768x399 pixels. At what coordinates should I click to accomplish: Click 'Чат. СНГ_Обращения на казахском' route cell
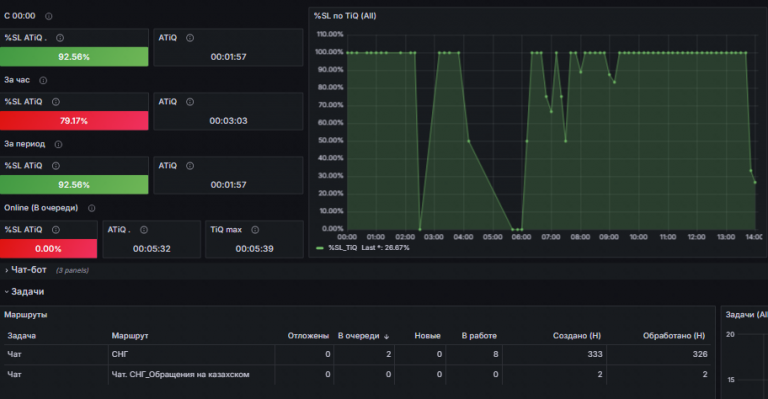192,375
